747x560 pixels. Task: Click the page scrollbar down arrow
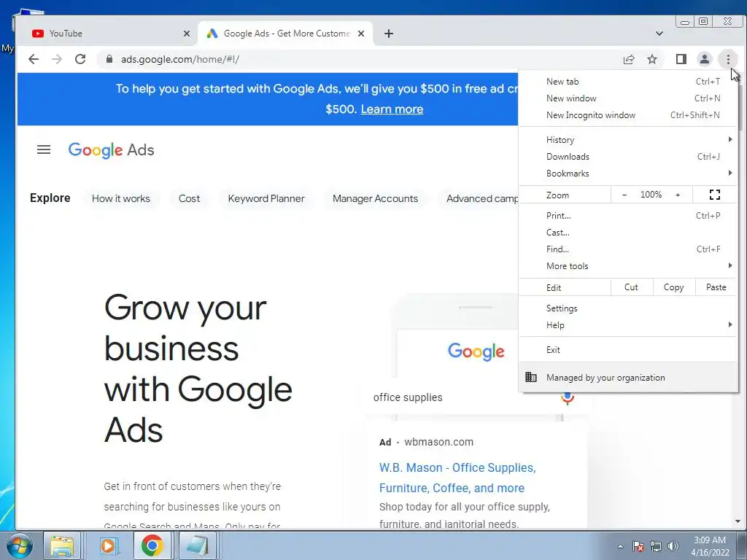click(x=738, y=522)
